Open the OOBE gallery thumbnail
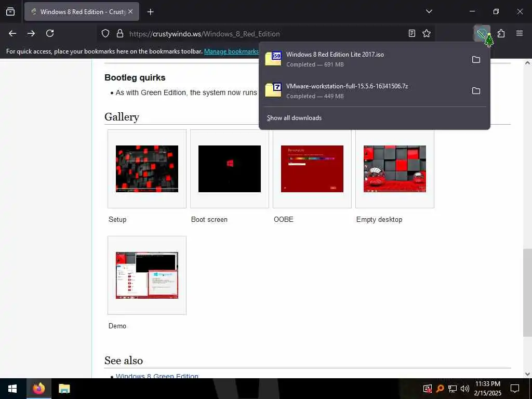Screen dimensions: 532x399 pyautogui.click(x=312, y=169)
